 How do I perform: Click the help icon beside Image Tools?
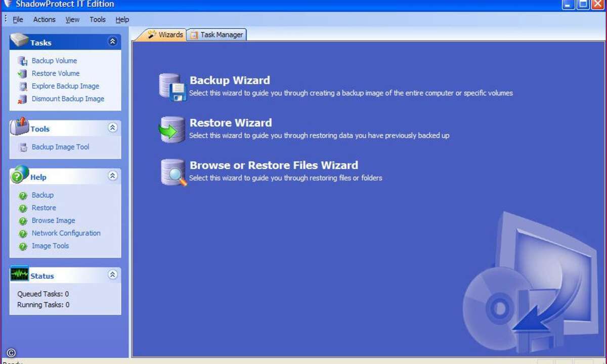click(23, 246)
